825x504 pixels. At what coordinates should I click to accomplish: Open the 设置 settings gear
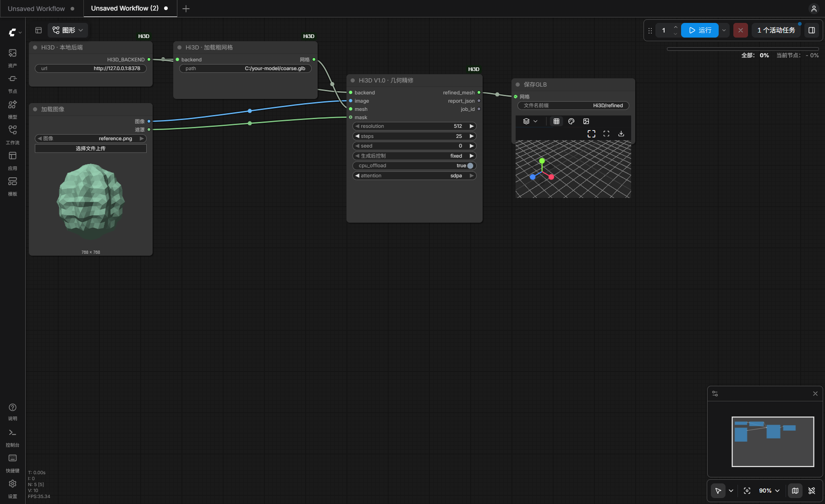click(x=12, y=488)
